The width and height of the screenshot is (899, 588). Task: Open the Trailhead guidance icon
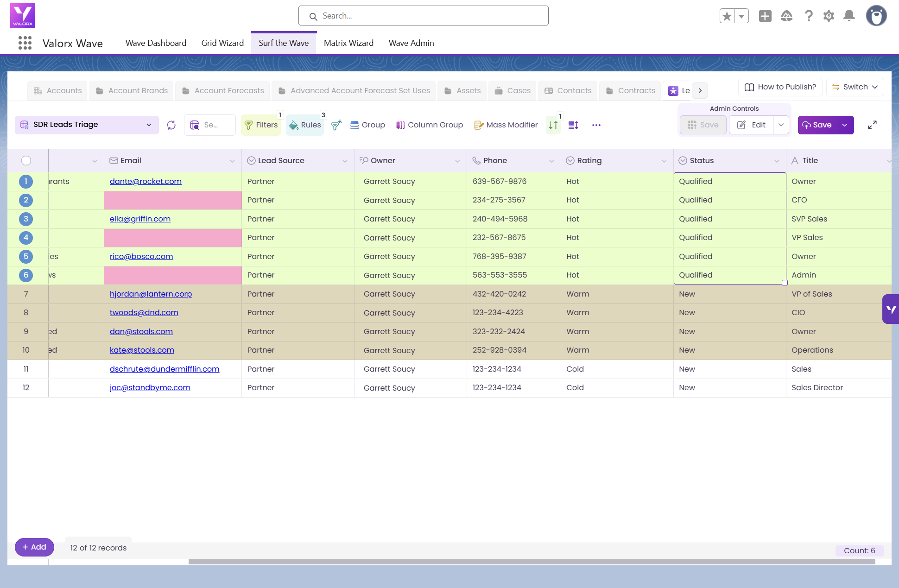[786, 16]
